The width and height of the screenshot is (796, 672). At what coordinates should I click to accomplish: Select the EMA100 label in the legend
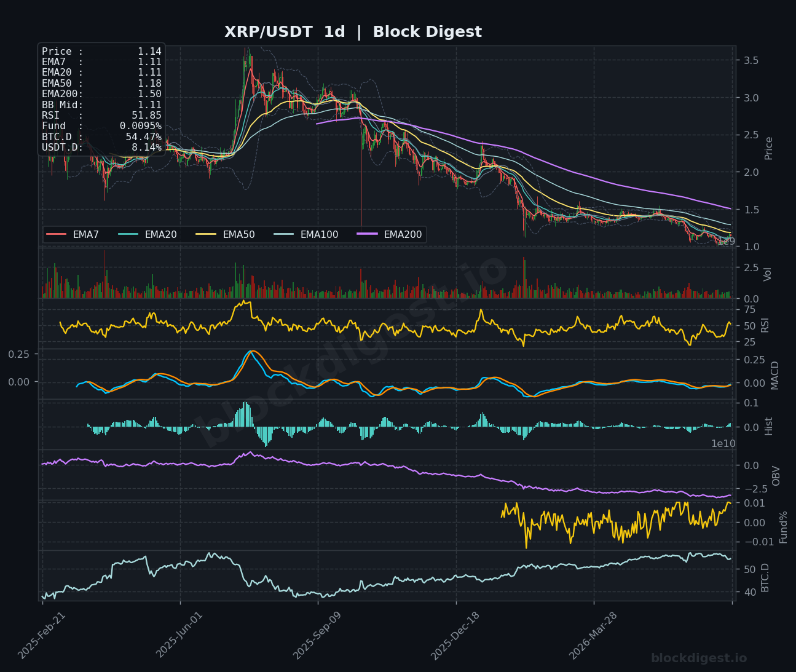[x=319, y=234]
